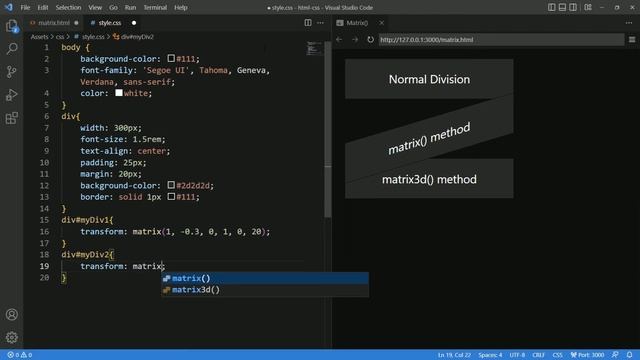
Task: Open More Actions in the preview pane
Action: 629,23
